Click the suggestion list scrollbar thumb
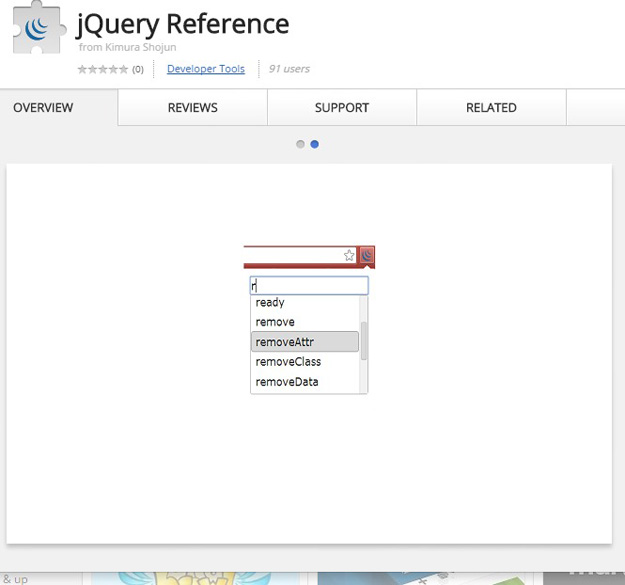625x585 pixels. (364, 341)
